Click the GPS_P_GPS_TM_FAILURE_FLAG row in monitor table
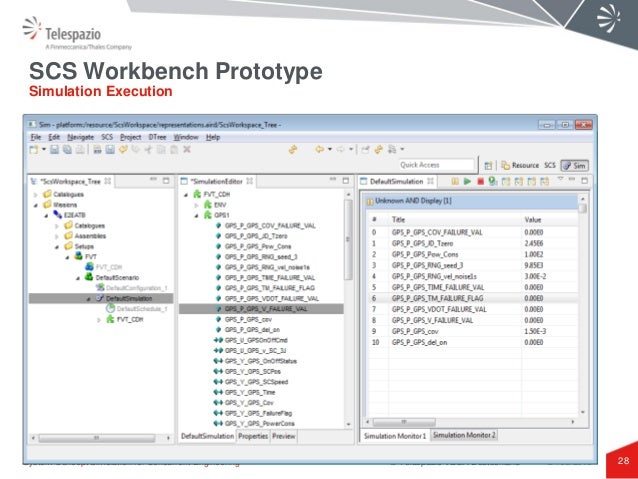The width and height of the screenshot is (638, 479). tap(472, 298)
